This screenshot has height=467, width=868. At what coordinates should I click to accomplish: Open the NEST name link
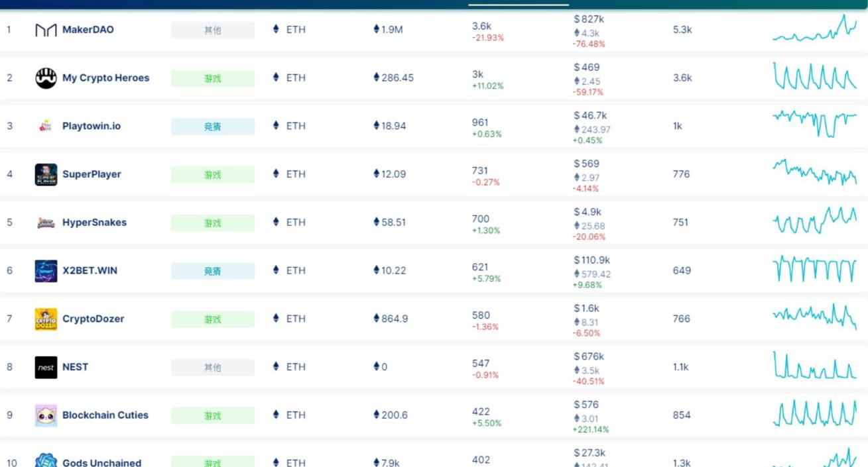pos(75,367)
